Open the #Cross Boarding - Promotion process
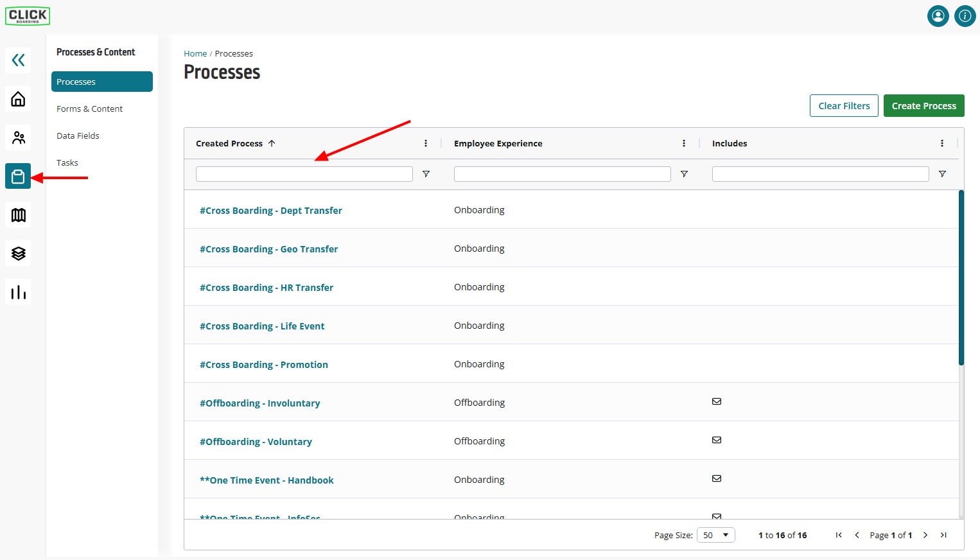980x560 pixels. (x=263, y=364)
